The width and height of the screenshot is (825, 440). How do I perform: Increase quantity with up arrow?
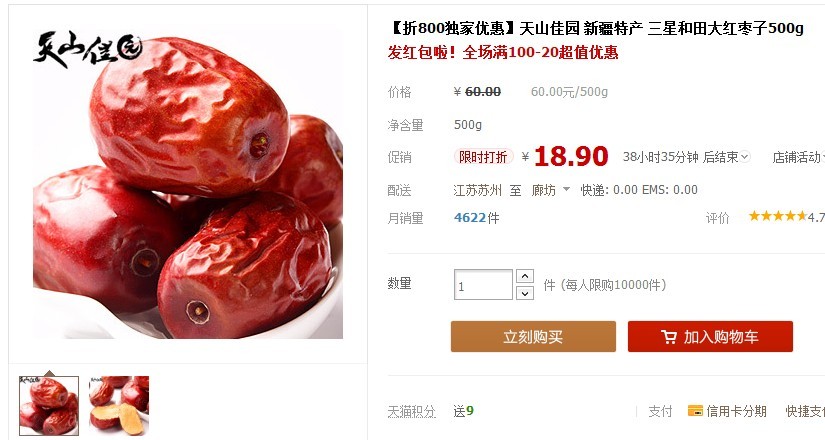[x=525, y=276]
